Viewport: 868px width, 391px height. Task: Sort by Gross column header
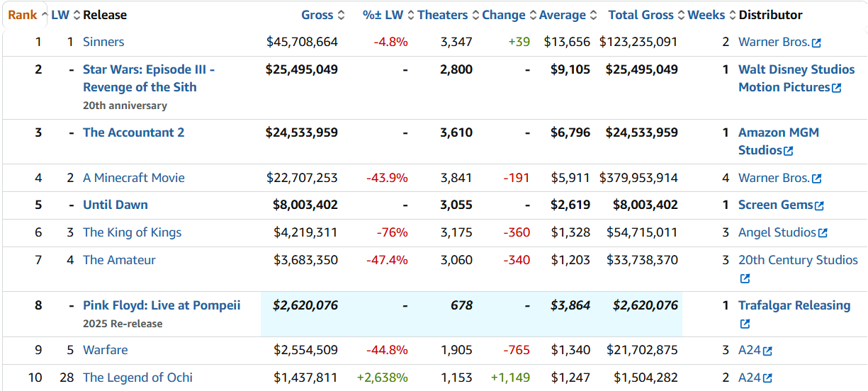317,15
